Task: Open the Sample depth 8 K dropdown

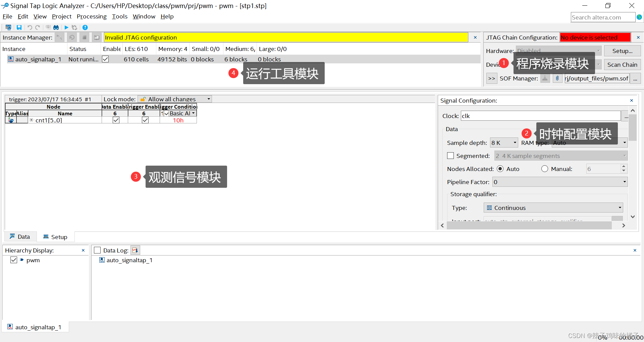Action: (x=504, y=142)
